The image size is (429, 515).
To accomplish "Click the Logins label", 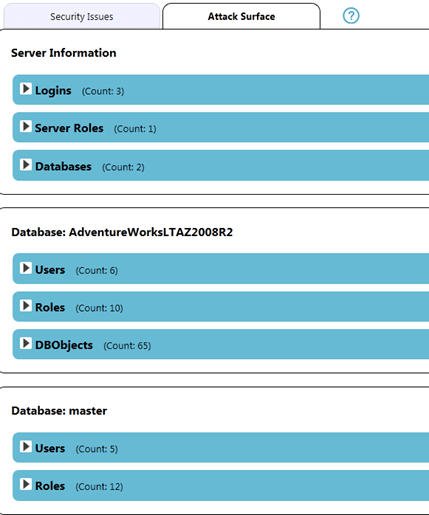I will [x=53, y=91].
